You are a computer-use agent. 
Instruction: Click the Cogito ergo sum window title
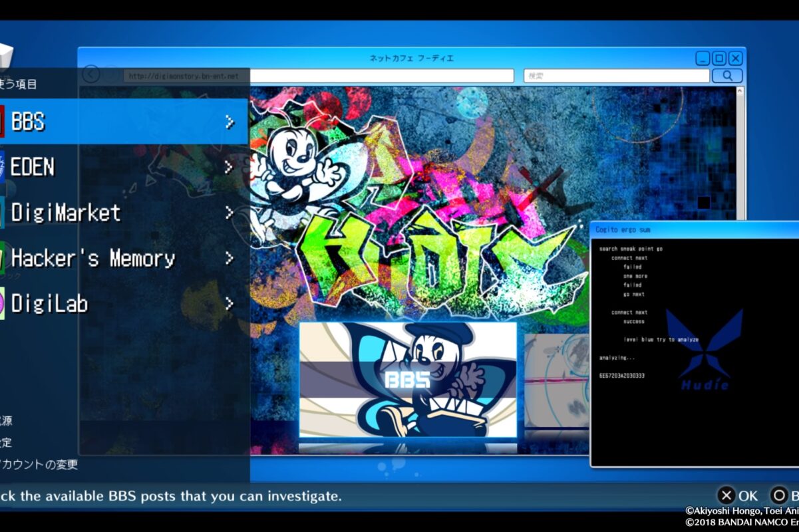coord(623,229)
